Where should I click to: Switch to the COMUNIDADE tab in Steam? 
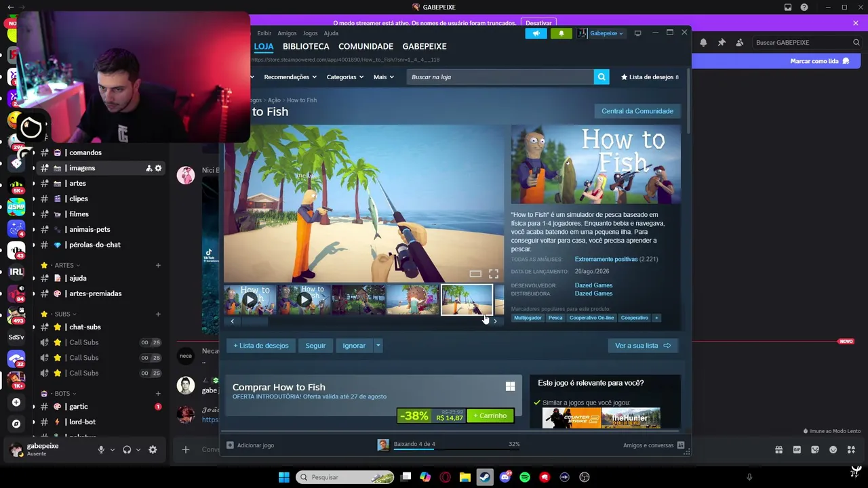pyautogui.click(x=366, y=47)
